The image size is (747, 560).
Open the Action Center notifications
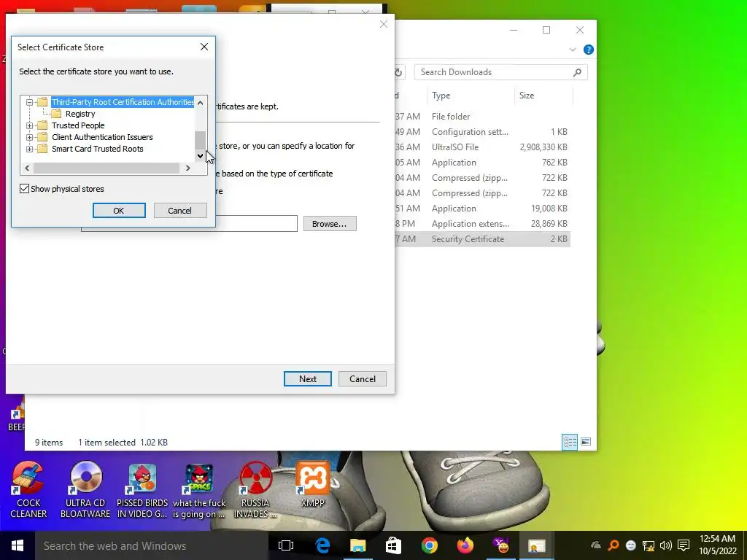pos(684,545)
